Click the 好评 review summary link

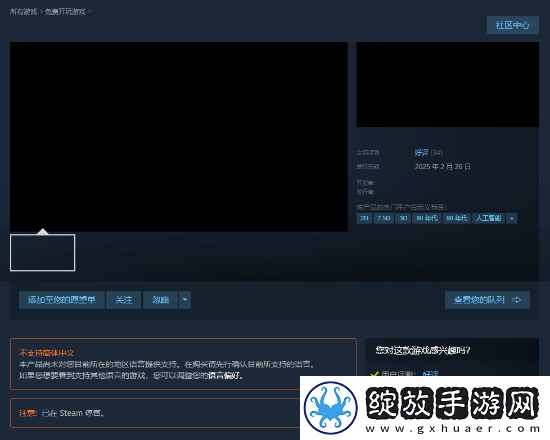point(421,153)
